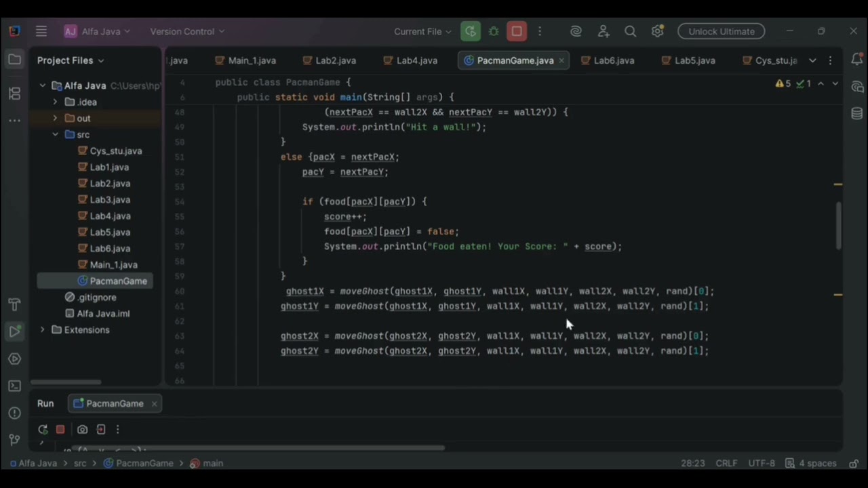Open Lab3.java in the project tree

(x=104, y=199)
